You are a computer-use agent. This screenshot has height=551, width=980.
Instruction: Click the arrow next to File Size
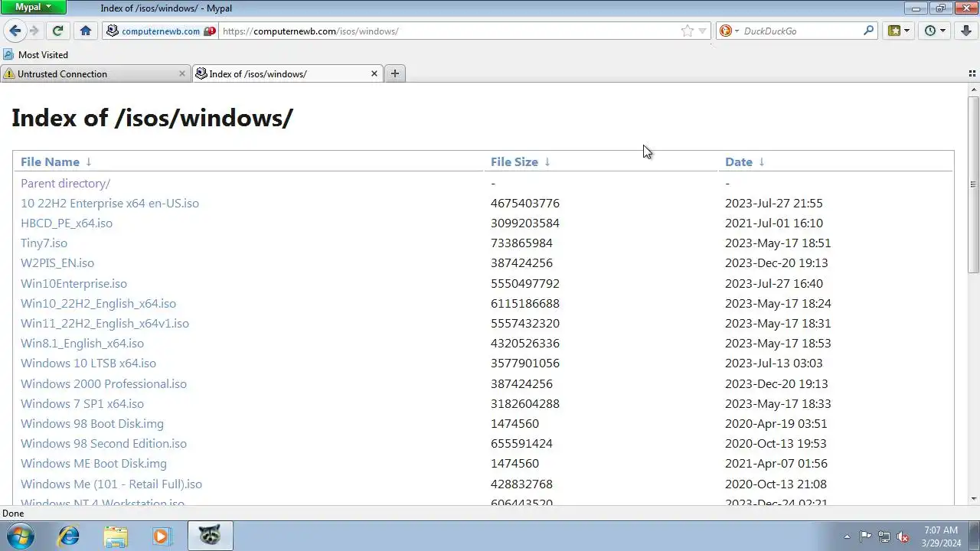[x=547, y=161]
